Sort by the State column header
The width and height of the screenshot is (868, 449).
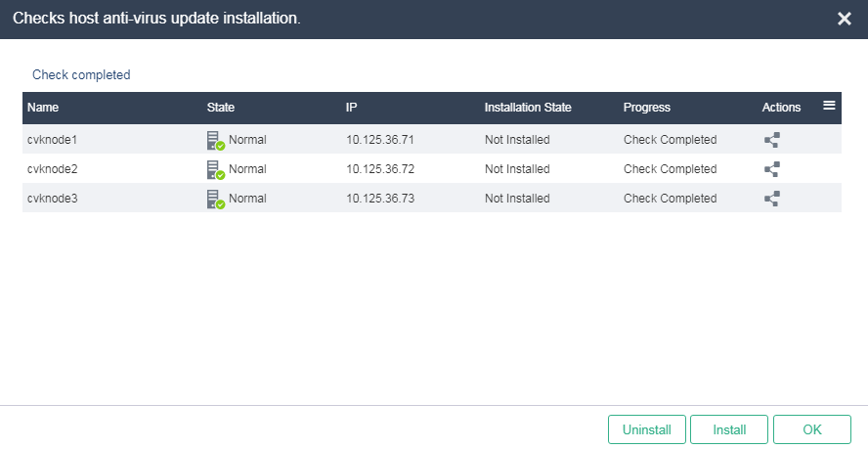point(220,108)
